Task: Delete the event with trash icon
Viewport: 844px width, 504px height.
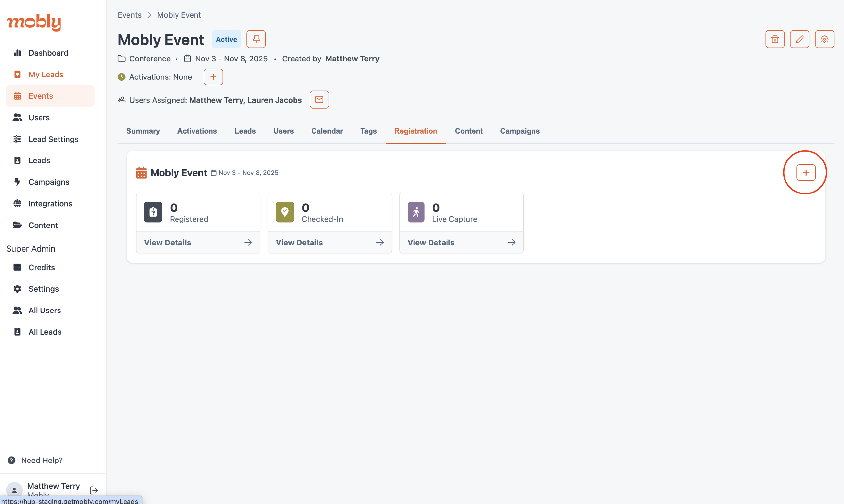Action: click(775, 39)
